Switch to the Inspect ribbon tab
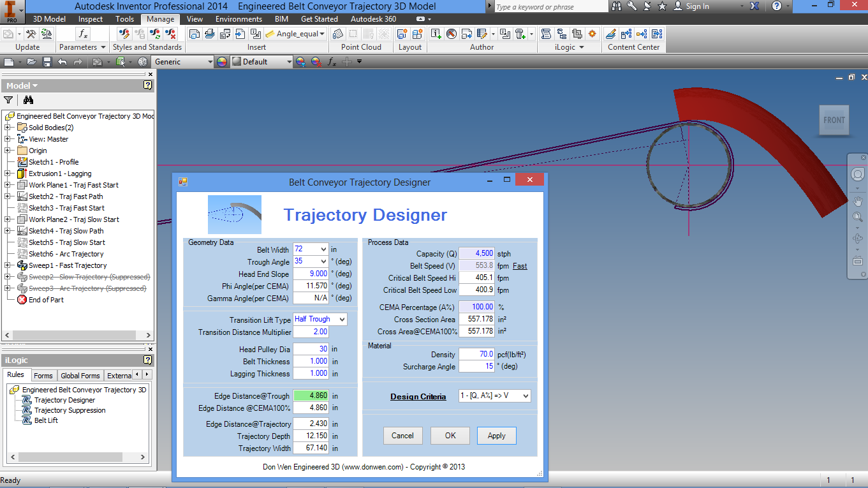 (x=90, y=19)
